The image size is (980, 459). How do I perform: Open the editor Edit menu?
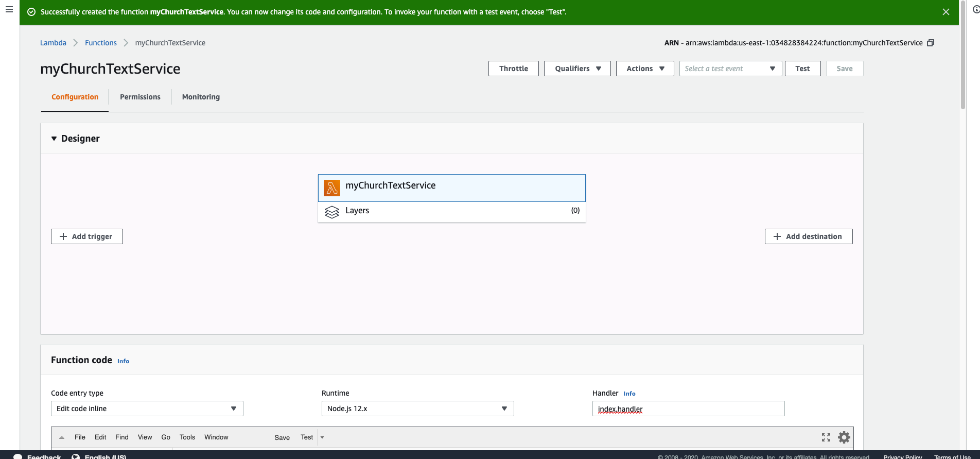[x=100, y=437]
